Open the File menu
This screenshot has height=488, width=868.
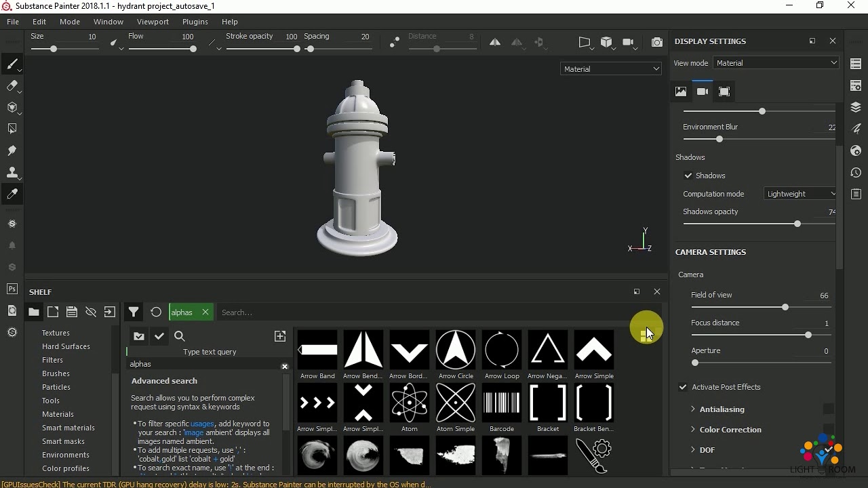[x=13, y=22]
